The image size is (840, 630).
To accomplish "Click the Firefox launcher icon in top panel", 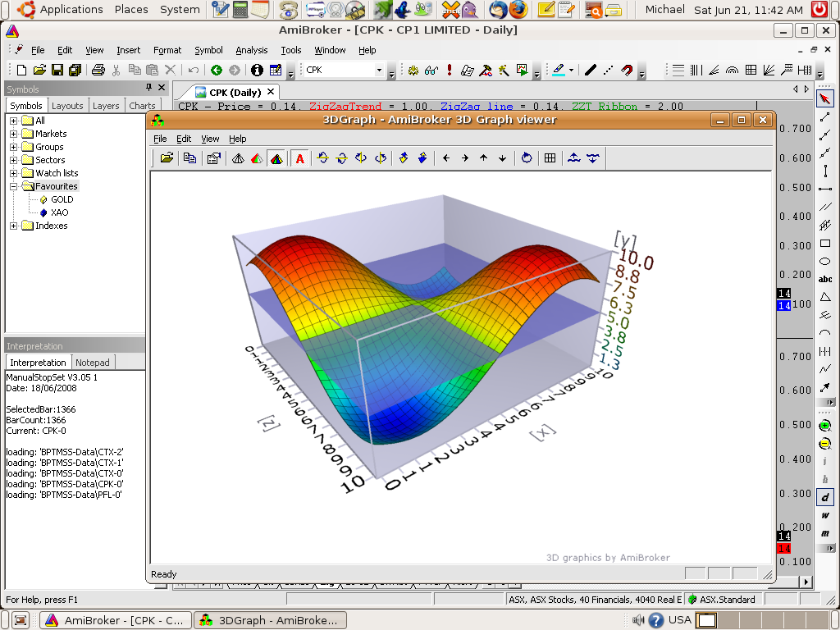I will pos(518,9).
